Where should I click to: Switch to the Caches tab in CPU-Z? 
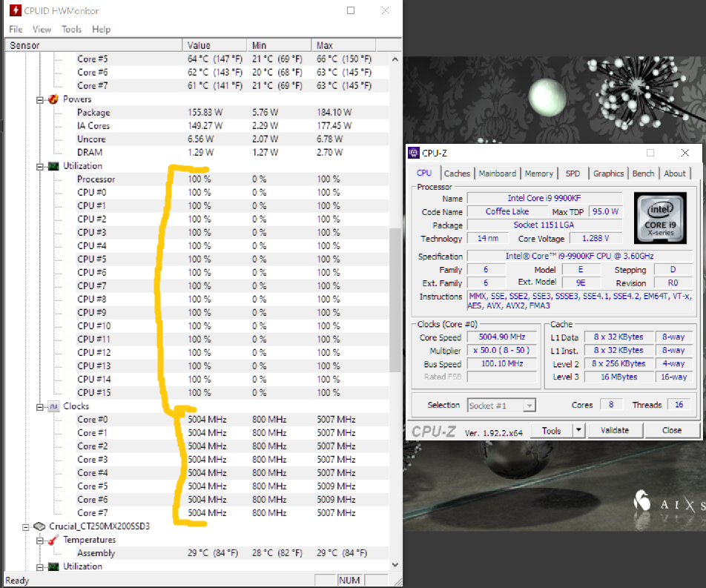coord(457,174)
